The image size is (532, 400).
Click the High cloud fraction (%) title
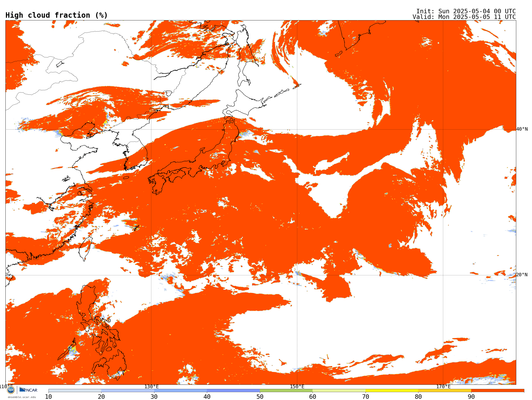click(56, 15)
